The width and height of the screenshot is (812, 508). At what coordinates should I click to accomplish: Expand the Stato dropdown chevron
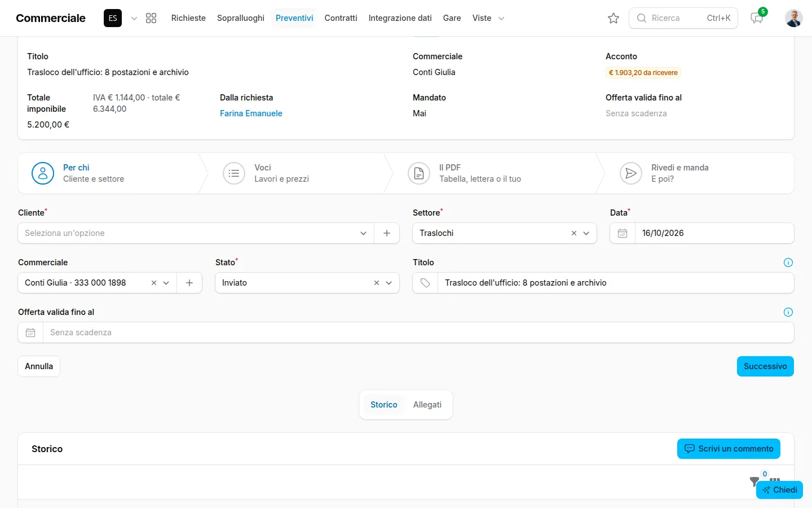tap(389, 283)
